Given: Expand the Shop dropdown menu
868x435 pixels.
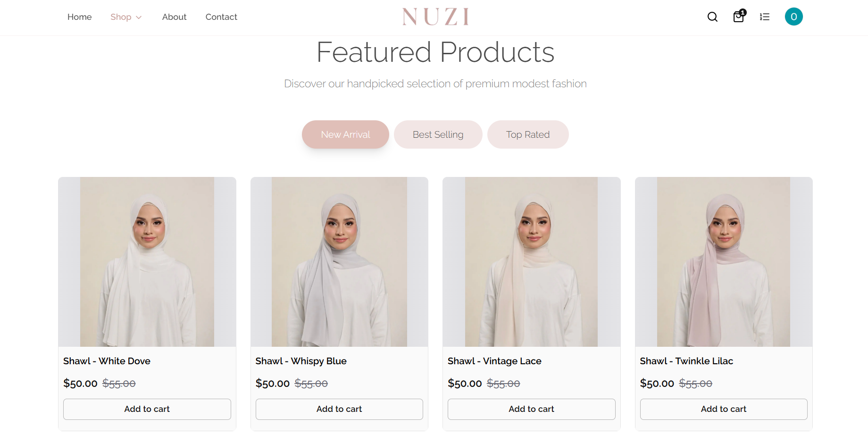Looking at the screenshot, I should coord(121,17).
